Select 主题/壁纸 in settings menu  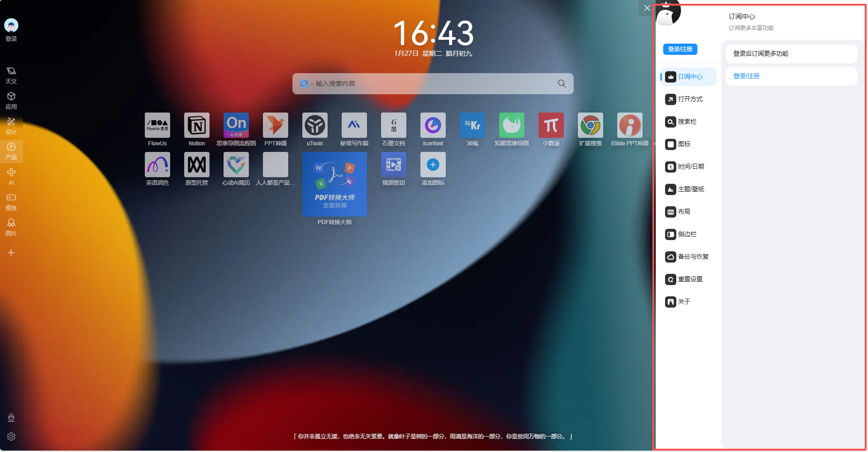[690, 189]
